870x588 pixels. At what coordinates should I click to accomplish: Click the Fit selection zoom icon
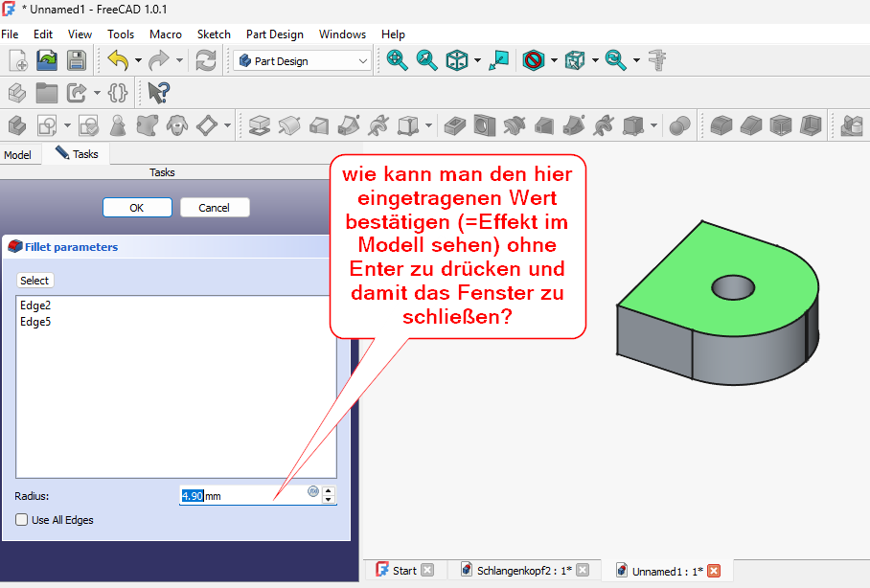[x=427, y=60]
